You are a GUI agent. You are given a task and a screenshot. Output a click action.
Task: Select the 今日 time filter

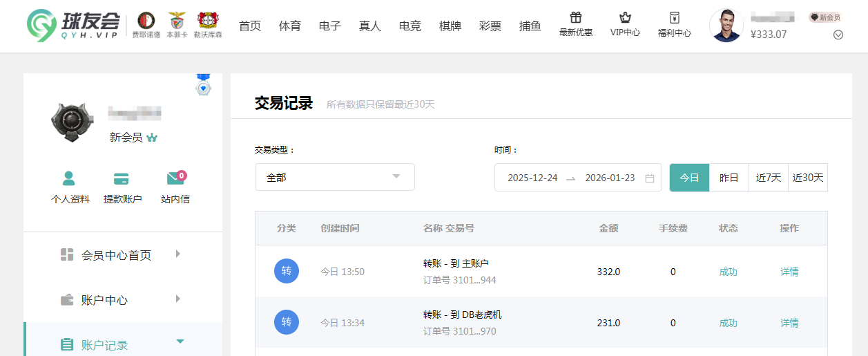[x=690, y=178]
